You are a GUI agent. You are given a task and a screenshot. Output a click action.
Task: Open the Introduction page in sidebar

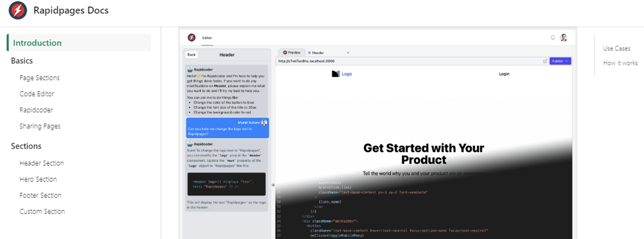79,43
